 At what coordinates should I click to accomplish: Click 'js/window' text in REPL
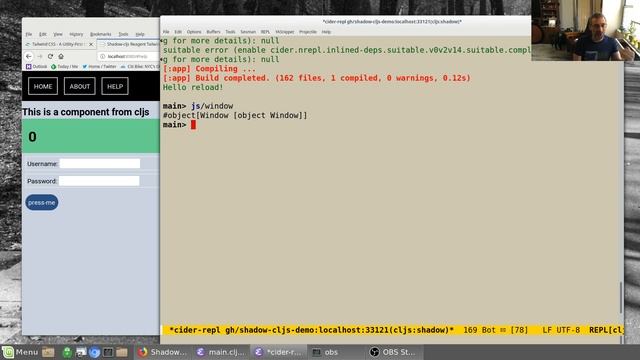pyautogui.click(x=212, y=106)
